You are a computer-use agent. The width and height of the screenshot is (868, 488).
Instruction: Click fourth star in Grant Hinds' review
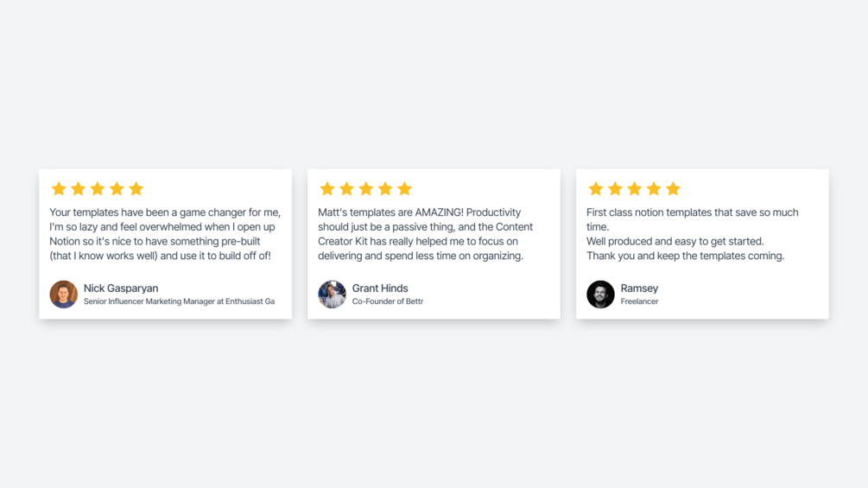tap(385, 188)
